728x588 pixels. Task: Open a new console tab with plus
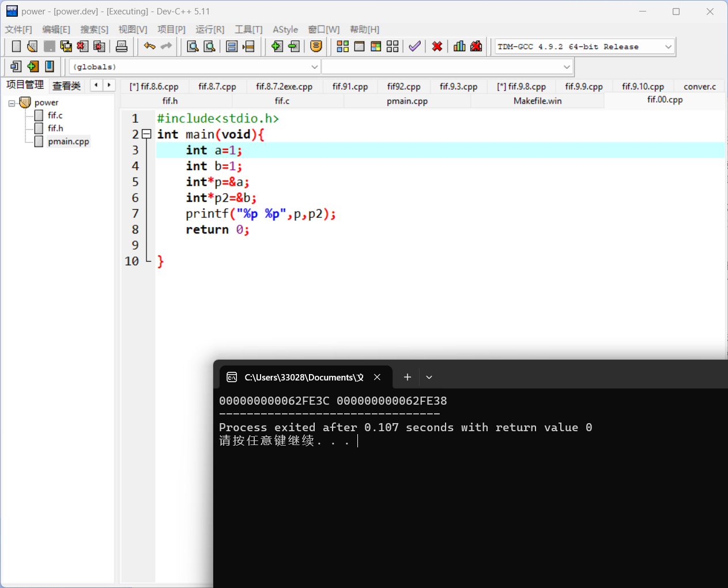[407, 377]
